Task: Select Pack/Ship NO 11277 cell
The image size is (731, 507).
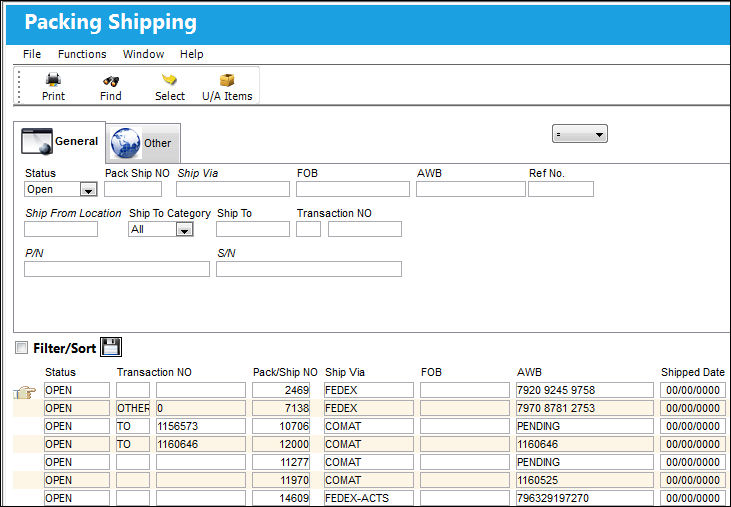Action: coord(281,462)
